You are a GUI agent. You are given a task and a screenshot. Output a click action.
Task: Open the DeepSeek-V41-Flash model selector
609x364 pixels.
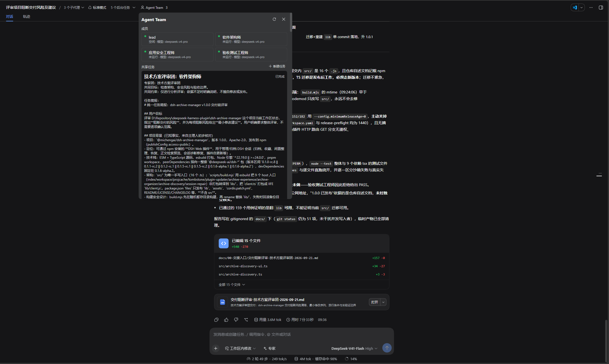click(x=354, y=348)
